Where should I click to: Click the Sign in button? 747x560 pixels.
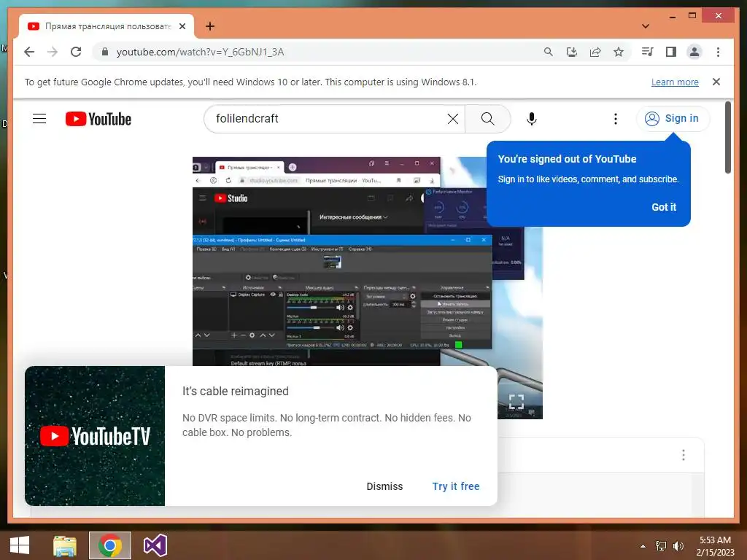tap(672, 119)
